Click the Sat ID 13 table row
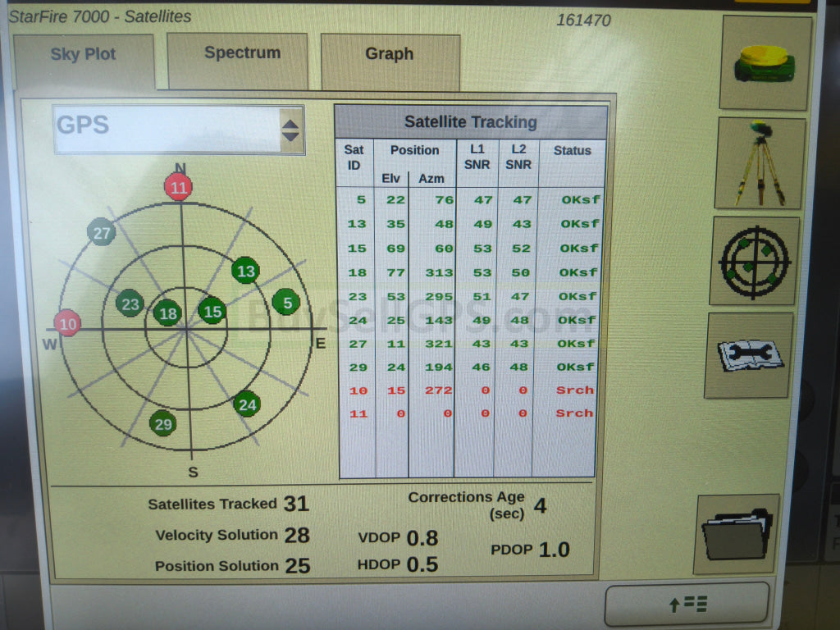 coord(469,224)
